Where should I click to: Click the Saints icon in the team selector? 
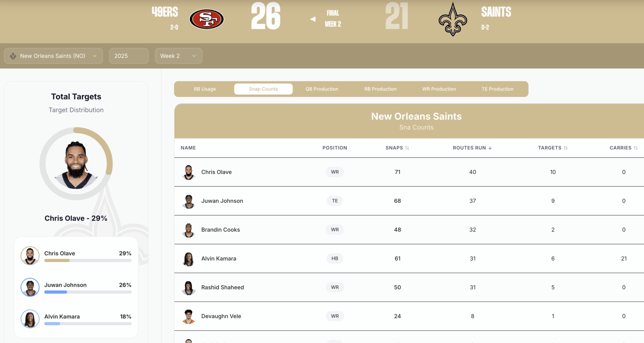click(13, 56)
